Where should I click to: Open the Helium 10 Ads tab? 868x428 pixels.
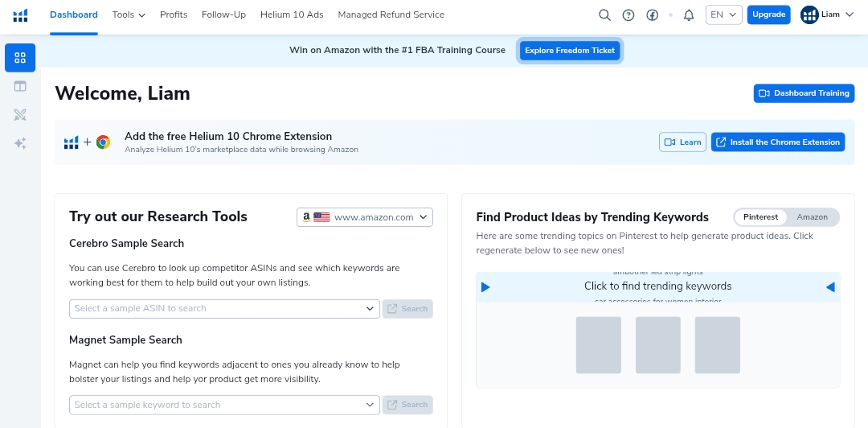[x=292, y=15]
